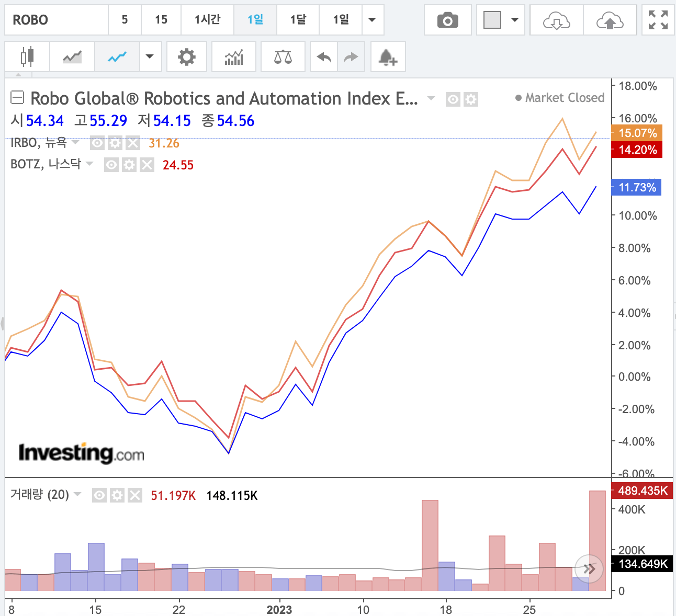This screenshot has height=616, width=676.
Task: Click the IRBO value 31.26
Action: [x=164, y=143]
